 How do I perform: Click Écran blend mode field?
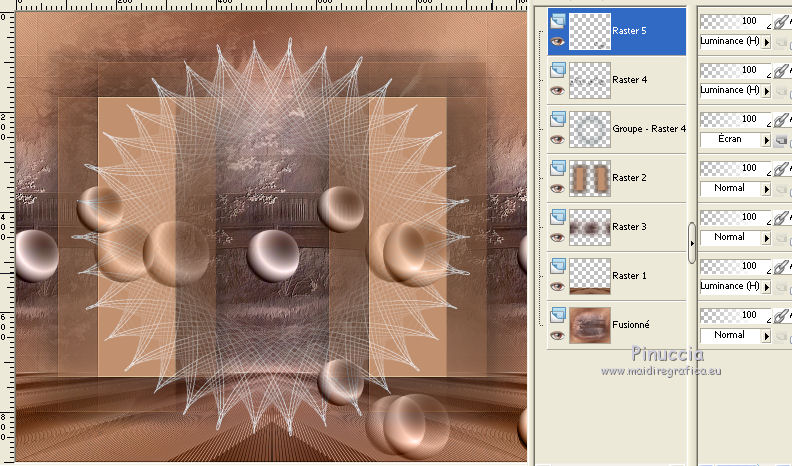(x=731, y=139)
